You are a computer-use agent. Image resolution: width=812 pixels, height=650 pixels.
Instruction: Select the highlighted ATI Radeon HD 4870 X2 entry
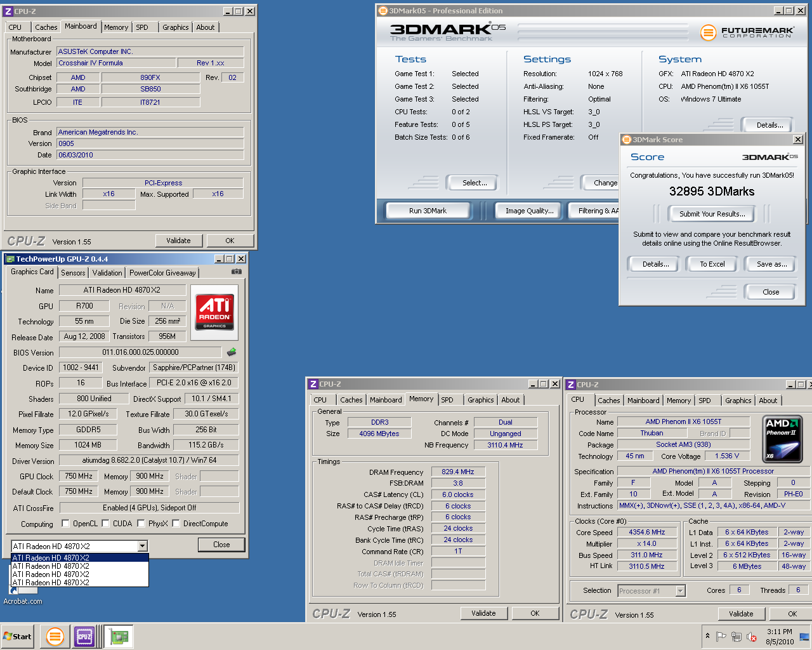pyautogui.click(x=80, y=558)
